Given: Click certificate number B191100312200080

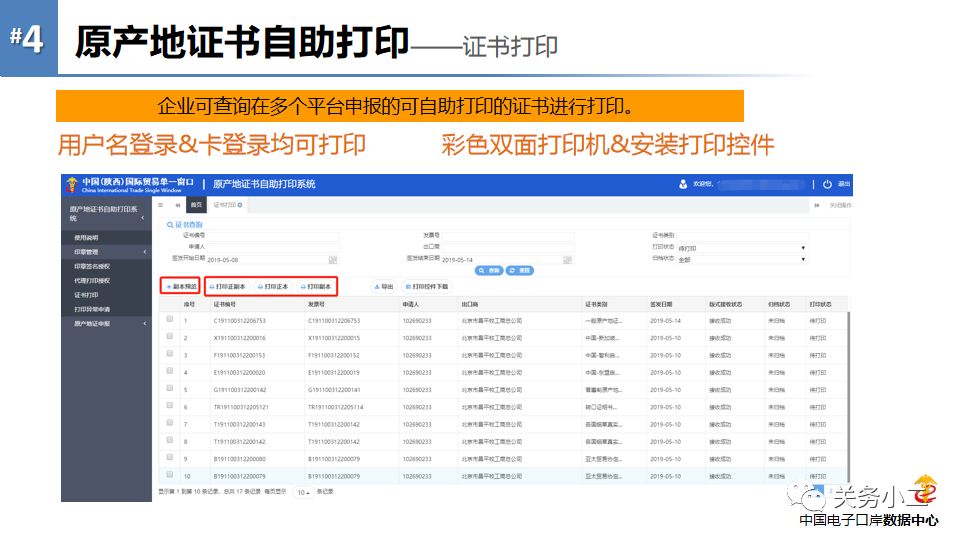Looking at the screenshot, I should point(239,459).
